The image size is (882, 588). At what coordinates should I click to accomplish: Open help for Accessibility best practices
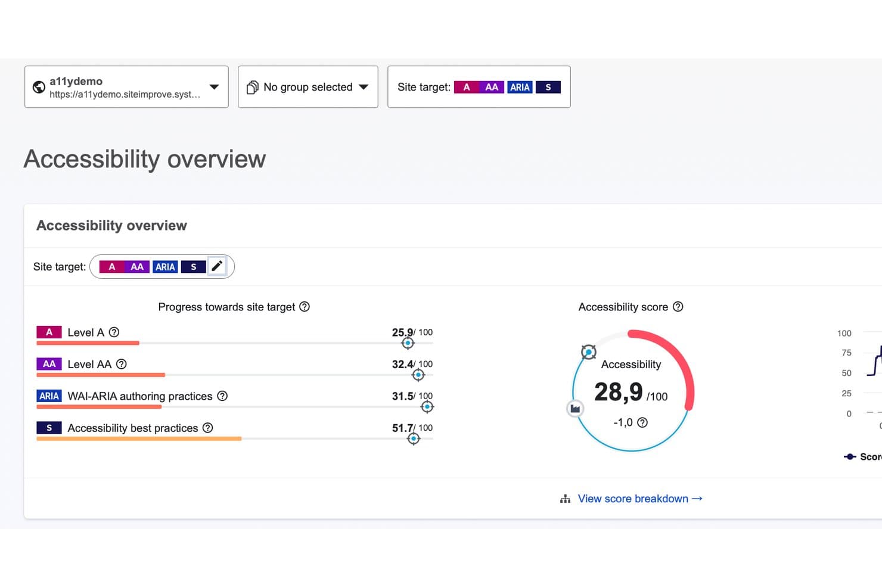click(x=208, y=428)
